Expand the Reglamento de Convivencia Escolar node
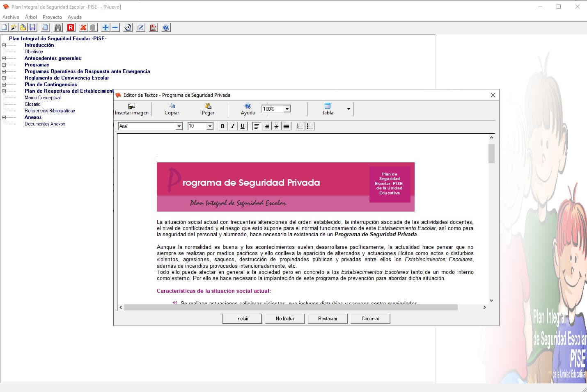Viewport: 587px width, 392px height. coord(4,78)
